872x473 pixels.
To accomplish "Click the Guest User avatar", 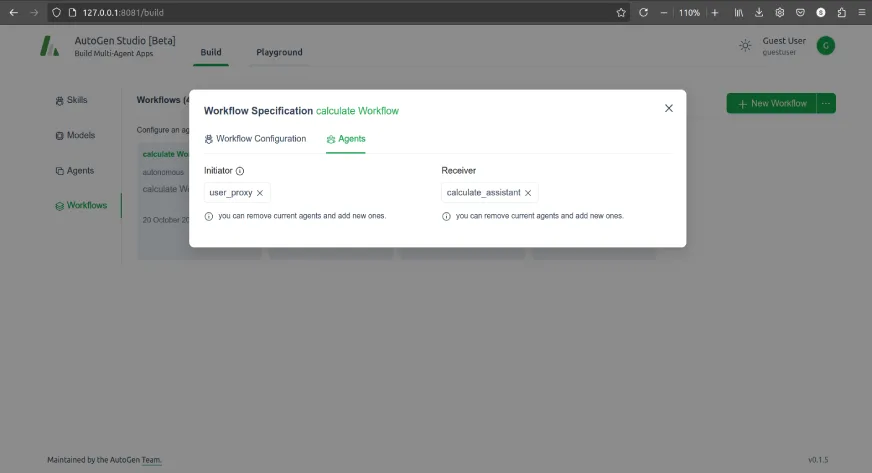I will (x=826, y=46).
